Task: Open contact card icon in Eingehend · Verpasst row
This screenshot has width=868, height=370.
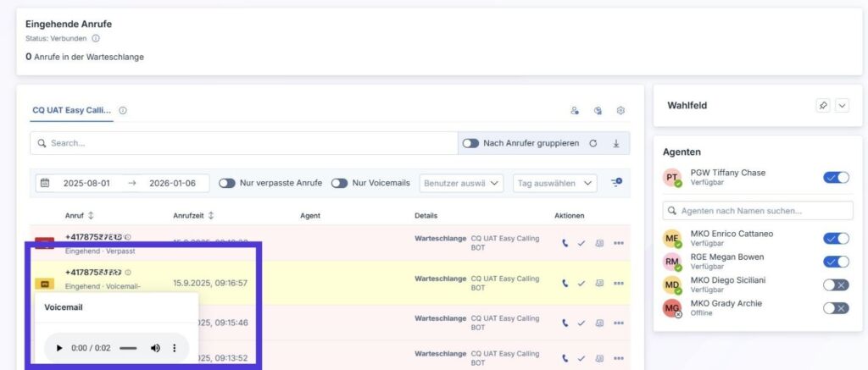Action: 599,243
